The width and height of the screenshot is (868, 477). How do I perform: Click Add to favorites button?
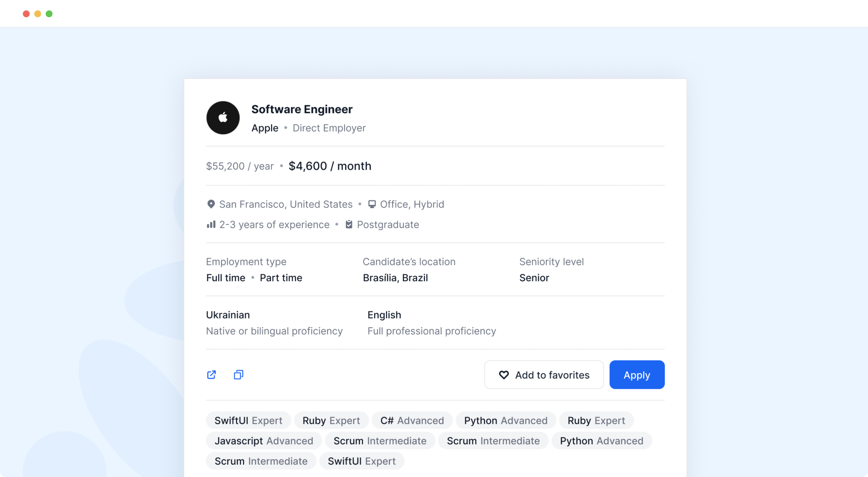544,375
